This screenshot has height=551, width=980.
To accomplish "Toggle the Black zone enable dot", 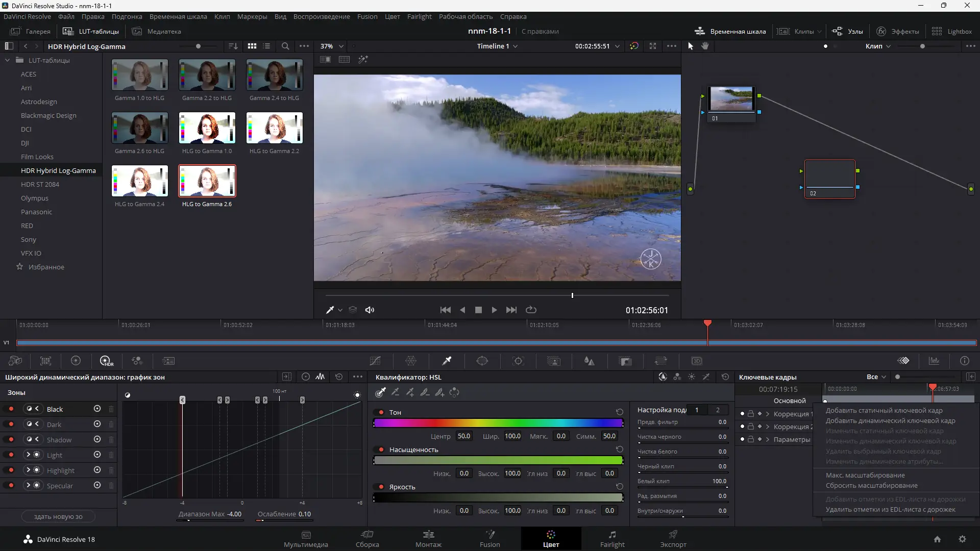I will [11, 409].
